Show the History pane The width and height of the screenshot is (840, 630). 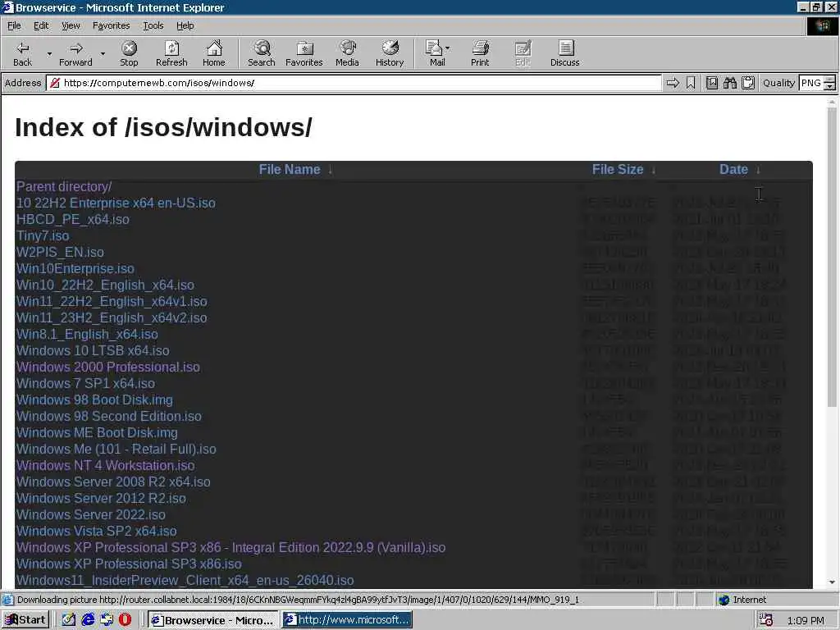pos(390,53)
